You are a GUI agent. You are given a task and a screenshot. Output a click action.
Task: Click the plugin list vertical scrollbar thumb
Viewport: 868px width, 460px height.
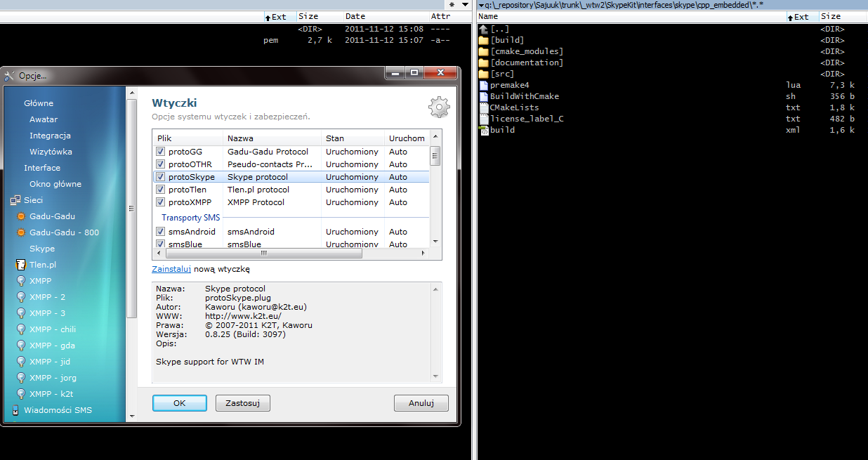(x=435, y=155)
